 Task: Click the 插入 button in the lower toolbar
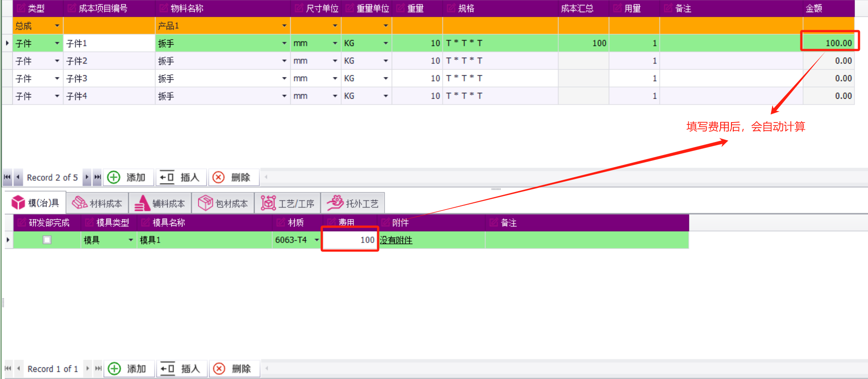click(x=181, y=369)
